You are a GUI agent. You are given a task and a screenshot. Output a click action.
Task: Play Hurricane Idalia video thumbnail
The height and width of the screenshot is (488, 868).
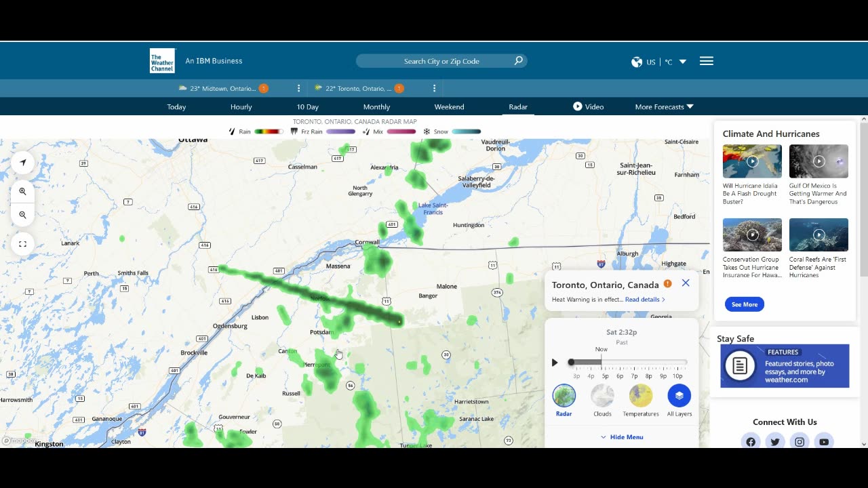click(x=752, y=161)
